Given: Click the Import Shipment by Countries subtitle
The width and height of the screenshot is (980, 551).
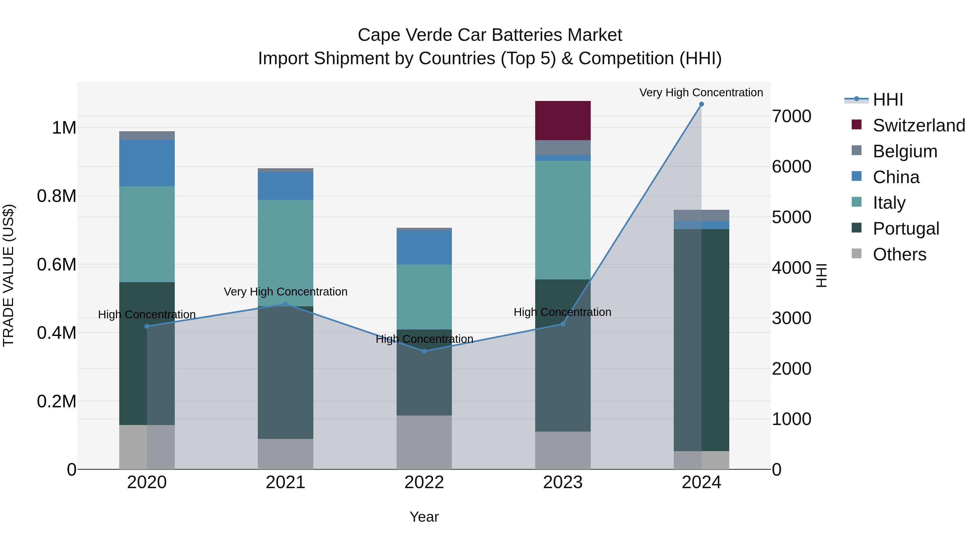Looking at the screenshot, I should [x=490, y=59].
